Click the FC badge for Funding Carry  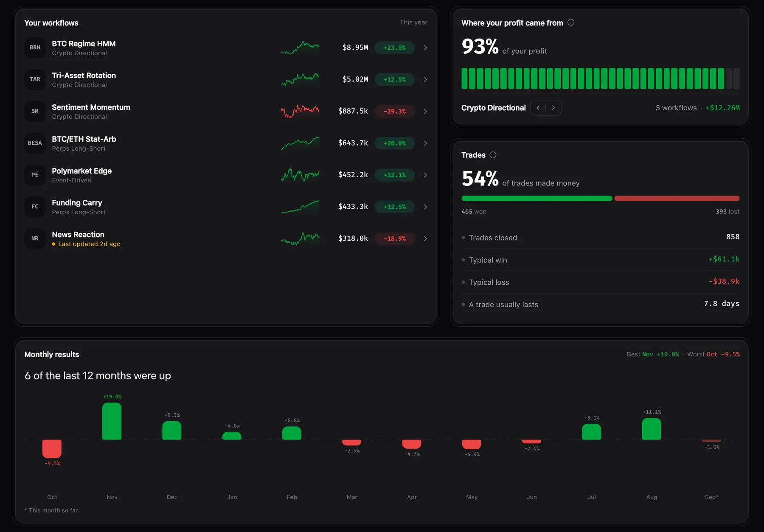click(35, 207)
